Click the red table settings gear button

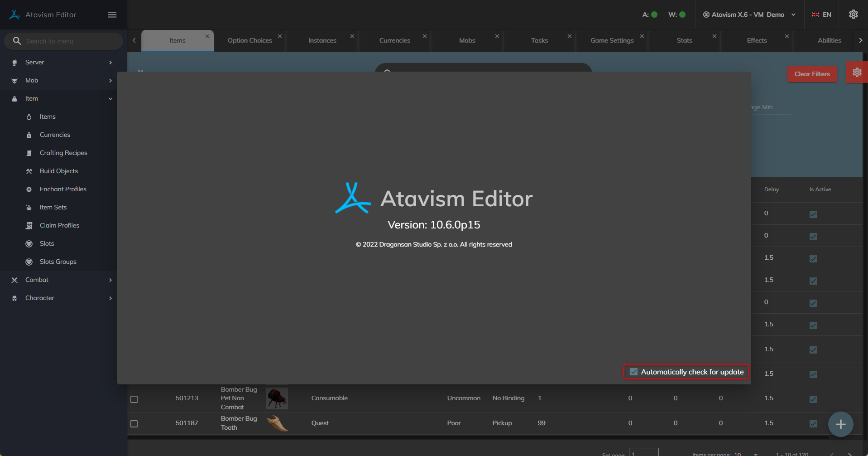coord(857,73)
